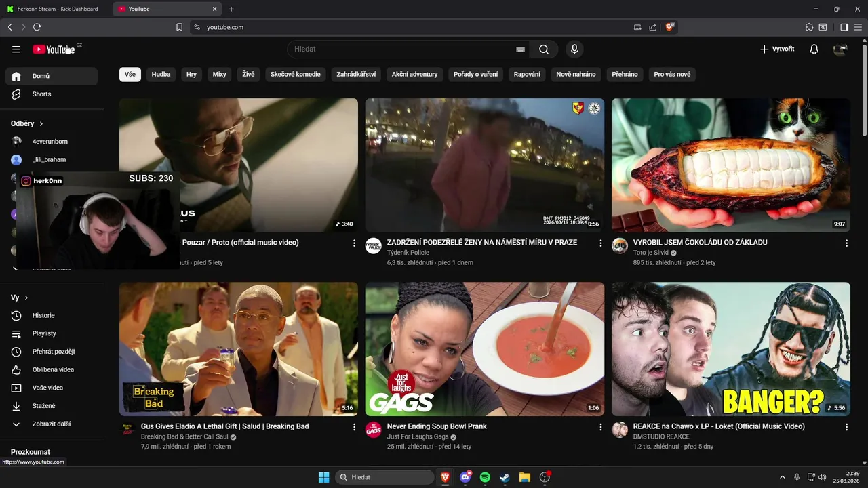Open Historie in the sidebar
Screen dimensions: 868x488
click(52, 315)
